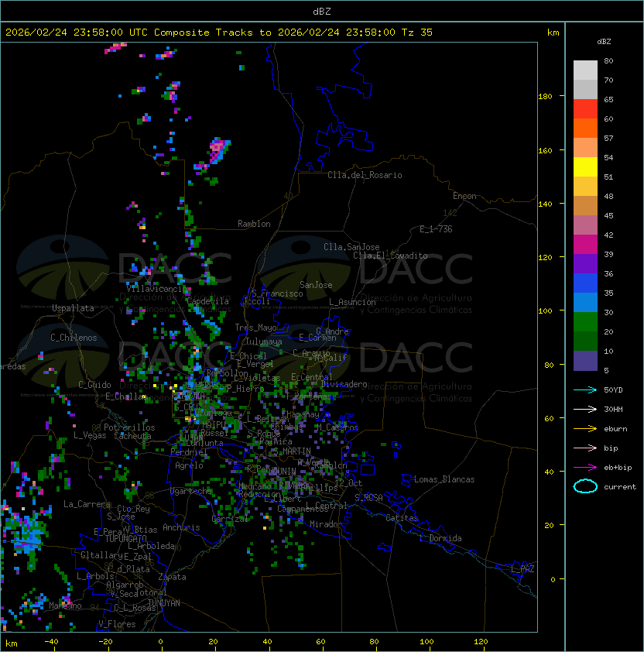Click the '180' tick on right km axis

tap(545, 97)
